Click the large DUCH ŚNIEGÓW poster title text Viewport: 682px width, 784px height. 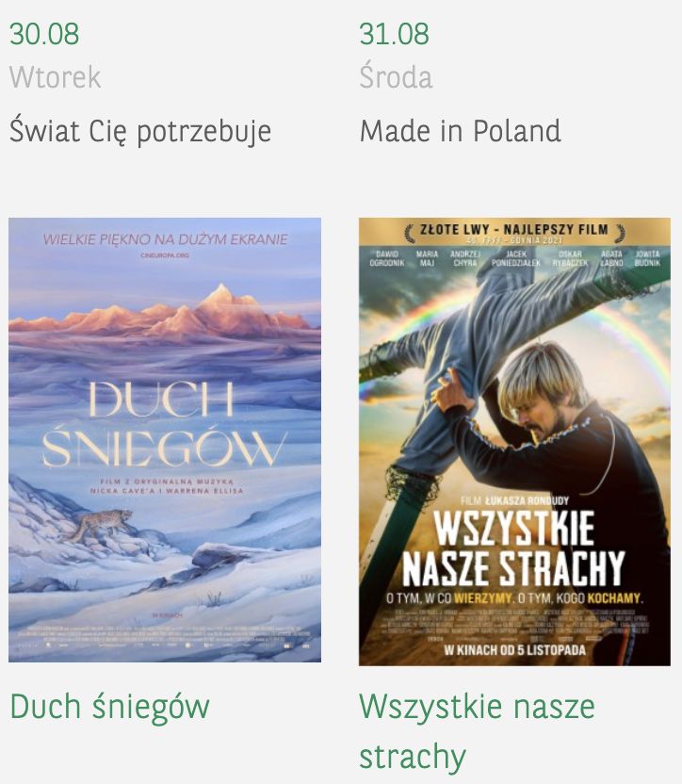click(164, 424)
